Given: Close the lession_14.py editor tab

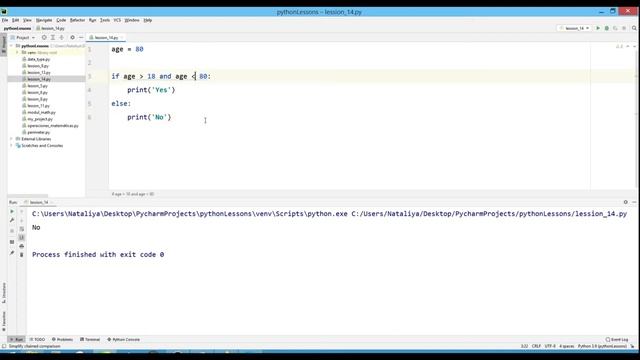Looking at the screenshot, I should click(x=121, y=38).
